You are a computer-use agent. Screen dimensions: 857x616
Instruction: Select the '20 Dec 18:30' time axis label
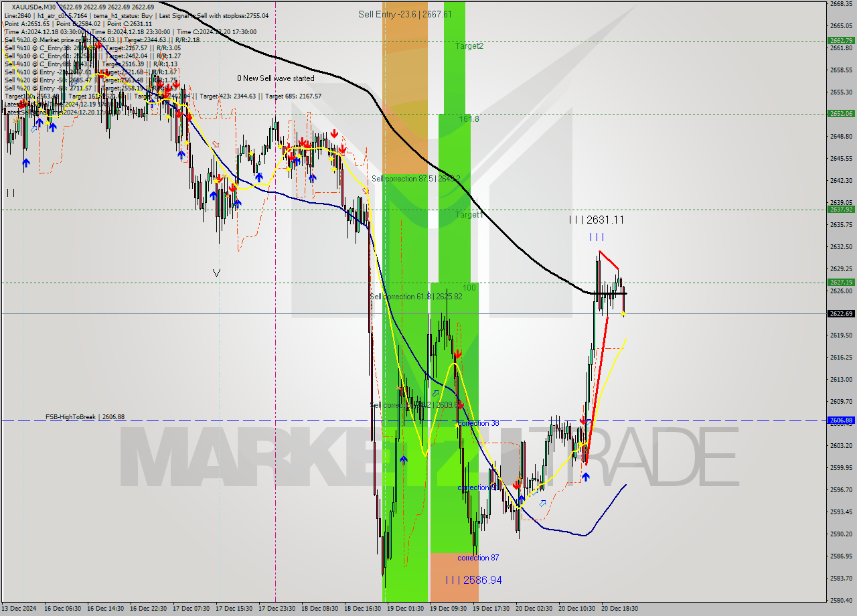(x=620, y=609)
